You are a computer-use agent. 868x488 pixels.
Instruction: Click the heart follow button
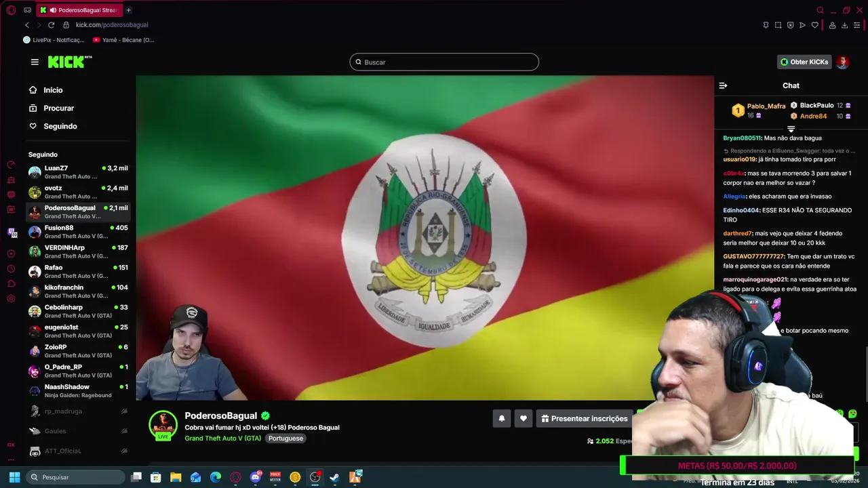[523, 419]
